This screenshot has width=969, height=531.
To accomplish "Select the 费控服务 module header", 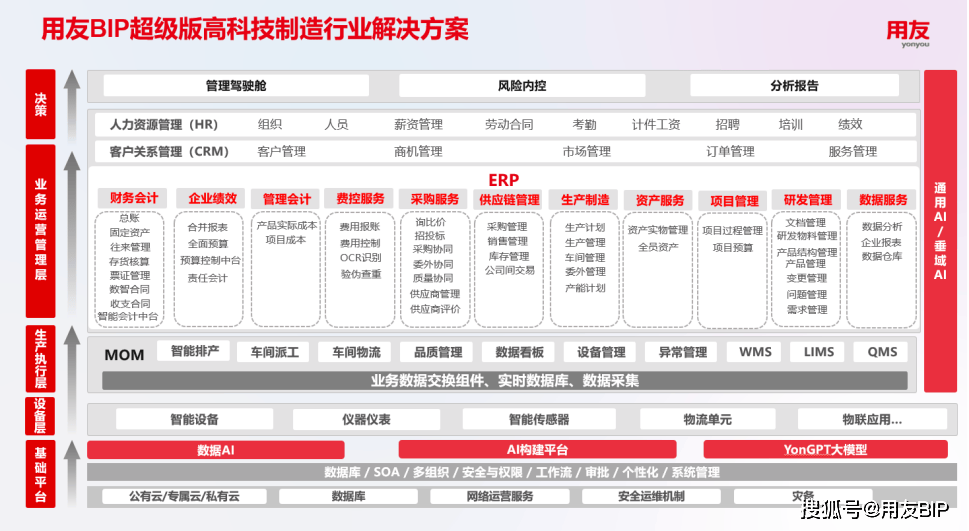I will click(x=360, y=198).
